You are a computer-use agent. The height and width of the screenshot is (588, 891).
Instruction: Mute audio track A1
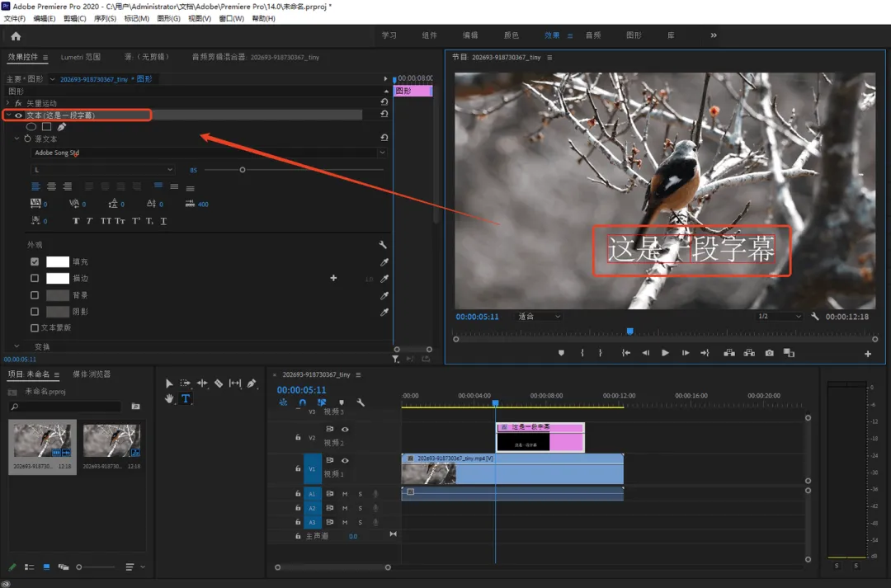345,494
